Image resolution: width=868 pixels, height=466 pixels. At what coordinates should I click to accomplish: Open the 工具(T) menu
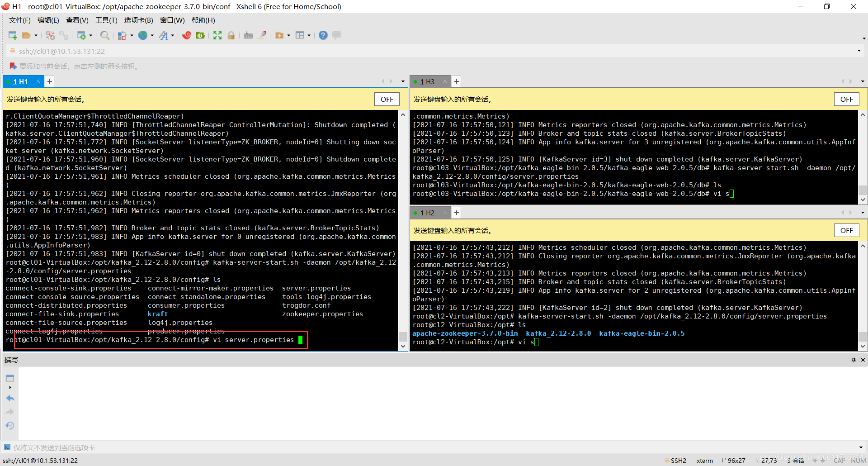[106, 20]
